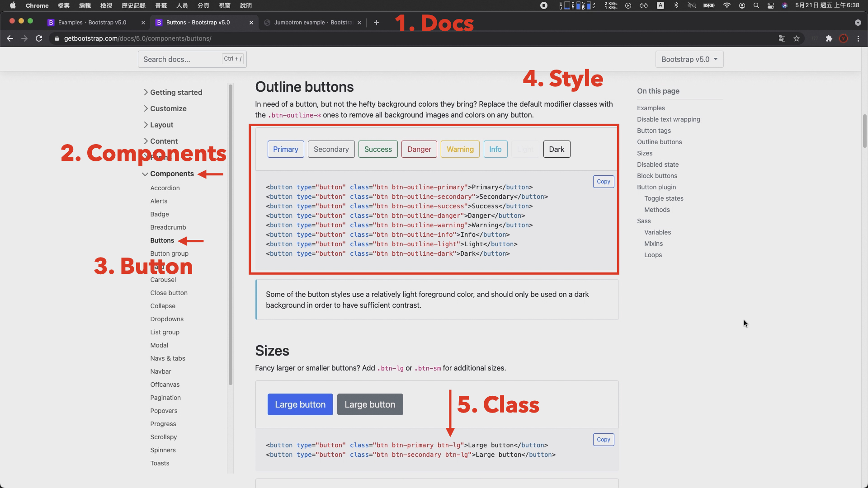Click the page vertical scrollbar thumb
Image resolution: width=868 pixels, height=488 pixels.
pos(864,131)
